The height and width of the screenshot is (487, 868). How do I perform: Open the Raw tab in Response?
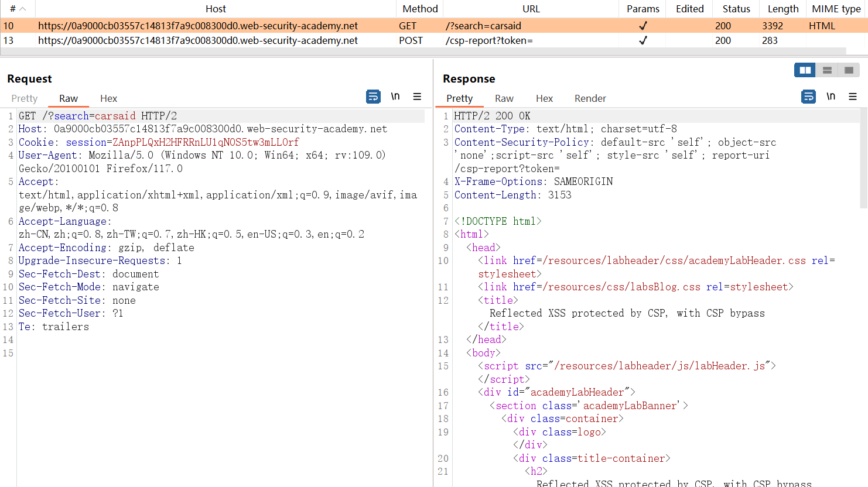coord(504,98)
